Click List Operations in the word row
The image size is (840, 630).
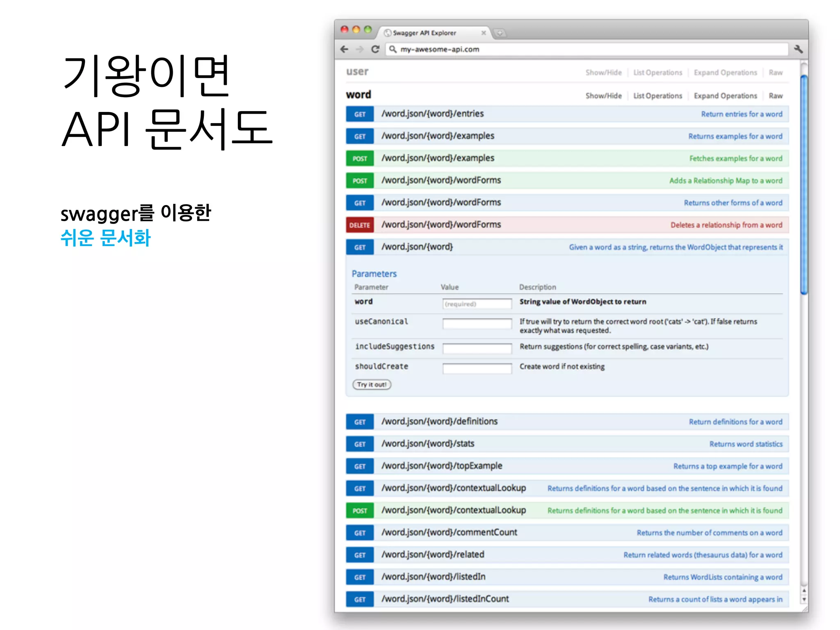[x=657, y=96]
